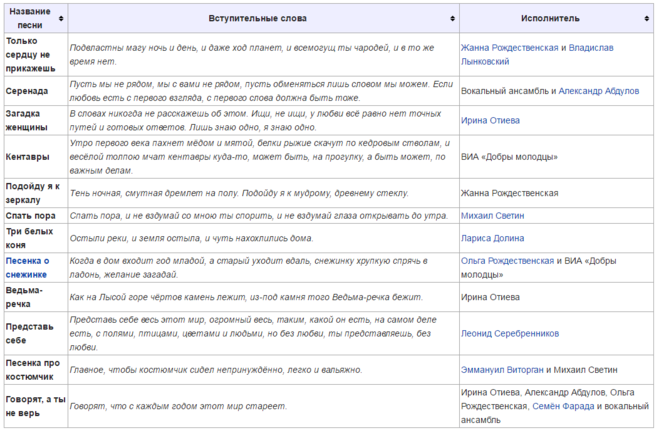
Task: Go to the Михаил Светин link in the Спать пора row
Action: click(494, 215)
